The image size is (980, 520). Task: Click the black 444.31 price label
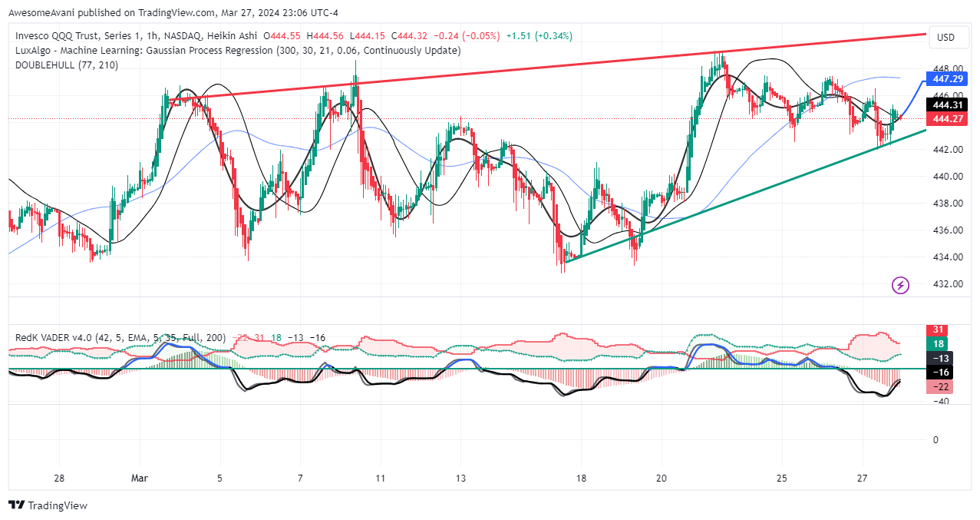pos(945,105)
